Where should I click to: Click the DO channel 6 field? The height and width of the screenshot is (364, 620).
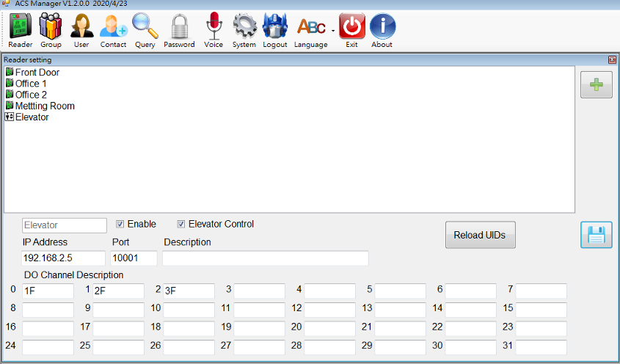(470, 291)
